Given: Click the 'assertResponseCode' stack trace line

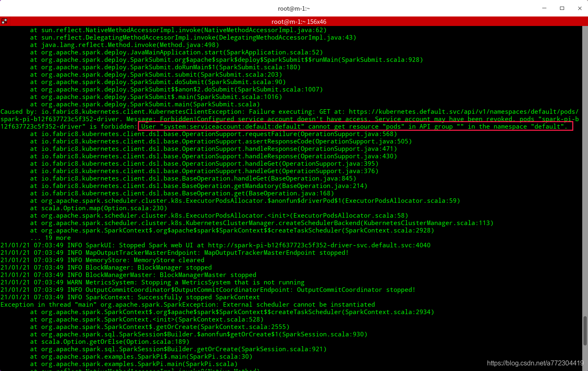Looking at the screenshot, I should pyautogui.click(x=221, y=141).
